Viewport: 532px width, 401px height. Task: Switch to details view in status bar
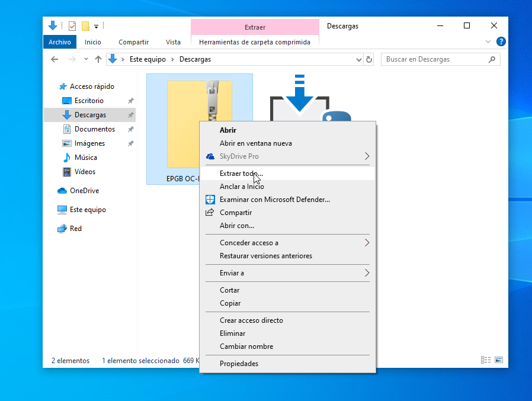tap(486, 360)
